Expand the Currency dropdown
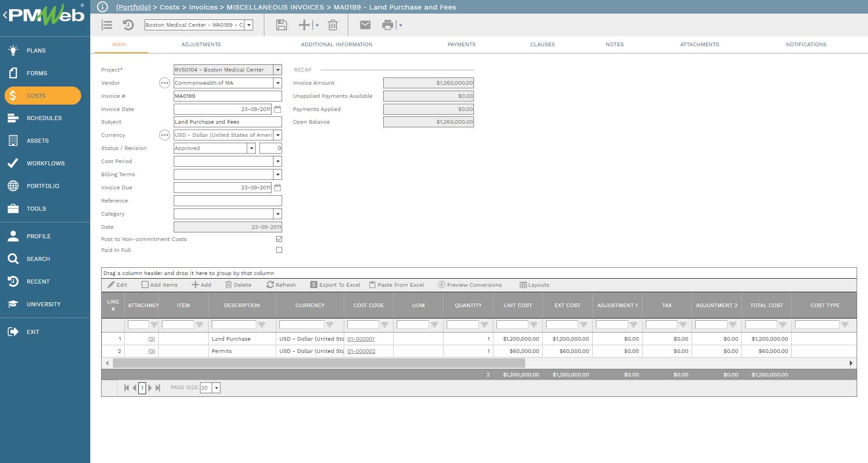This screenshot has width=868, height=463. 278,135
